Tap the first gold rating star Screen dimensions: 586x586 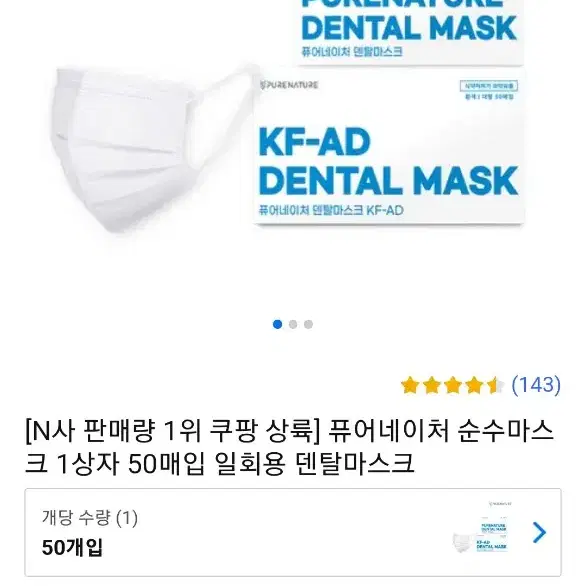click(x=410, y=385)
